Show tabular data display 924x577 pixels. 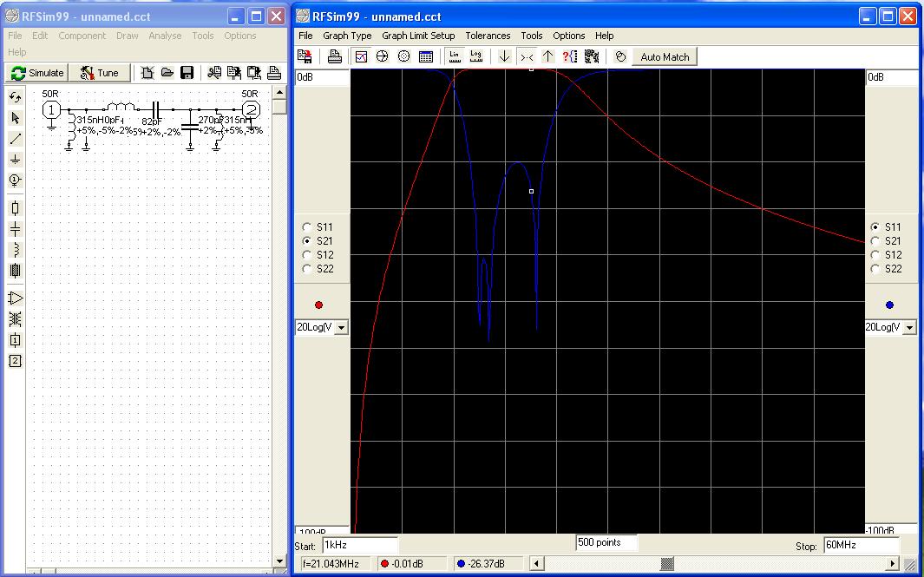click(x=425, y=56)
